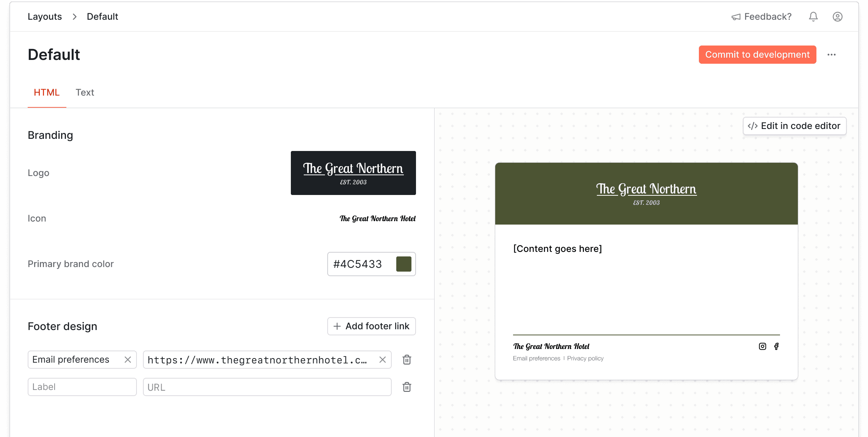Select the Facebook icon in the preview footer
The height and width of the screenshot is (437, 868).
(776, 346)
